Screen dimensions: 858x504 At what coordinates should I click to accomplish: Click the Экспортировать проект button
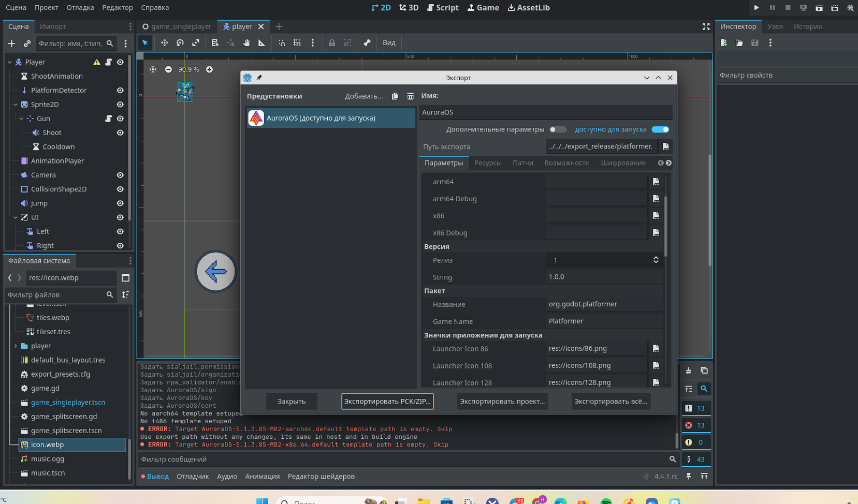coord(502,402)
